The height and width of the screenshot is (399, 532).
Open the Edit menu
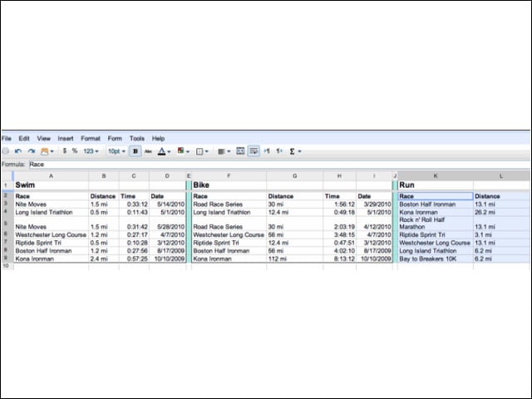24,139
